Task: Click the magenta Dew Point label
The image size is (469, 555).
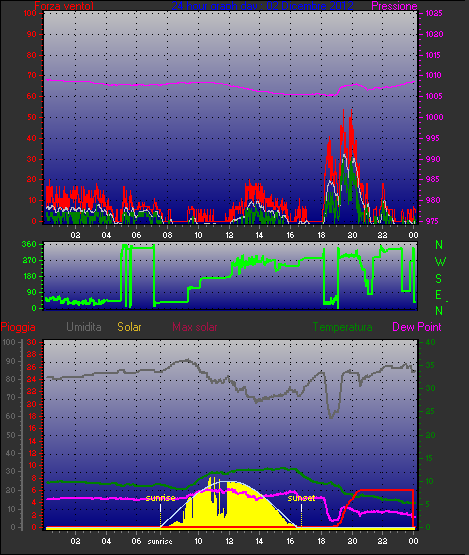Action: pyautogui.click(x=417, y=327)
